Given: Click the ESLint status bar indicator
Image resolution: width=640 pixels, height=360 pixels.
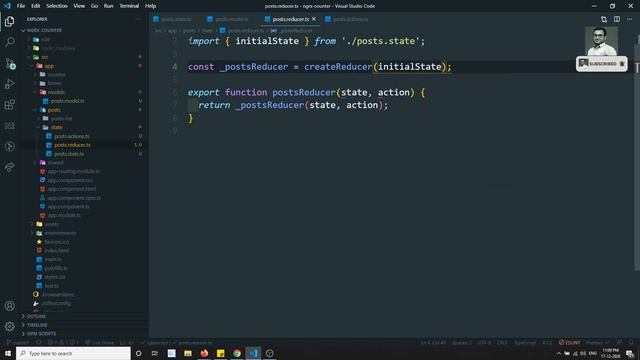Looking at the screenshot, I should 569,342.
